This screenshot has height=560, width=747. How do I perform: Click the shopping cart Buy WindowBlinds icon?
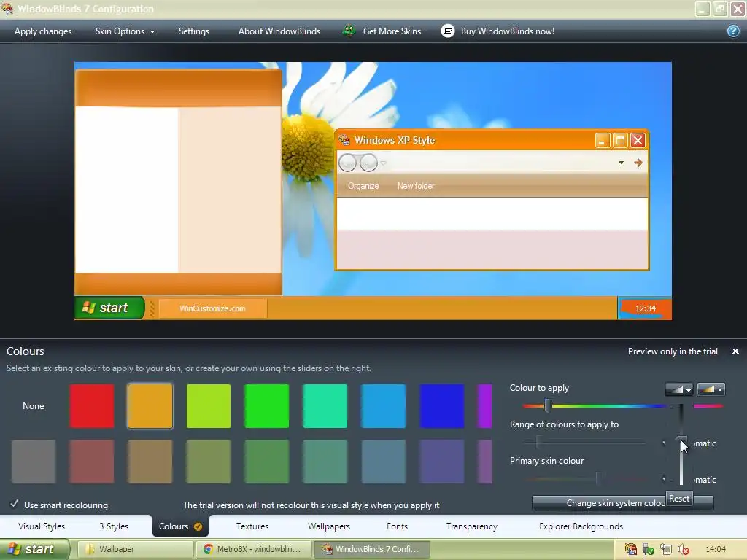(448, 31)
